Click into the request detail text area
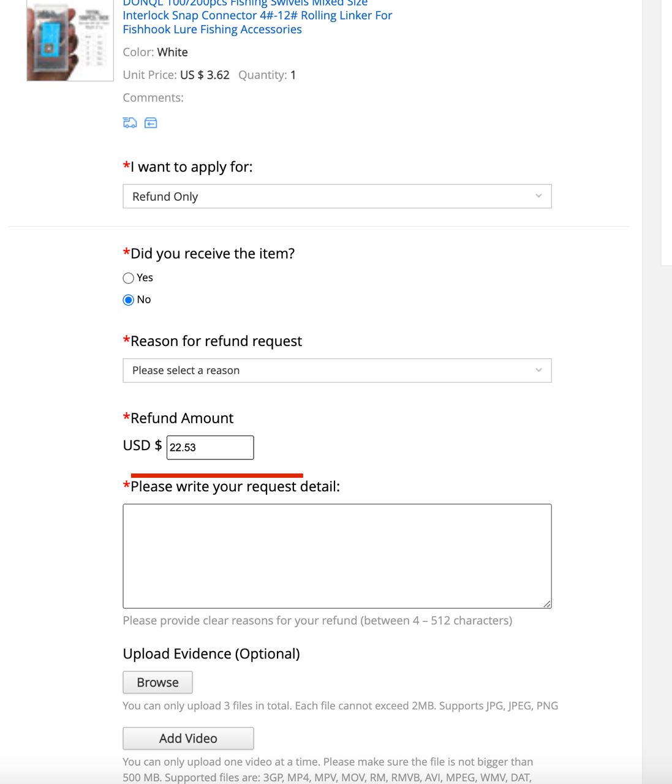This screenshot has height=784, width=672. point(337,556)
